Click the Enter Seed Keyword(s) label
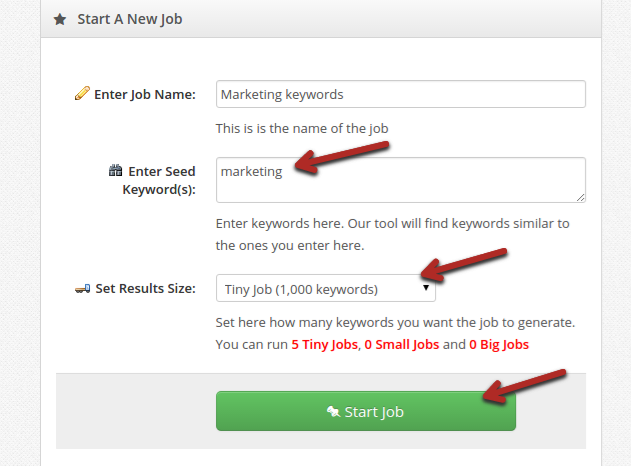This screenshot has height=466, width=631. [159, 180]
